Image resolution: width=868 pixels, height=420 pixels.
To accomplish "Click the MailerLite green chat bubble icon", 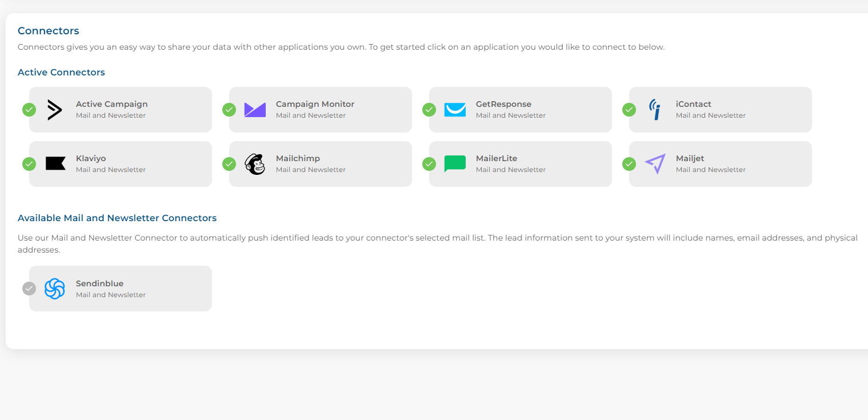I will (455, 164).
